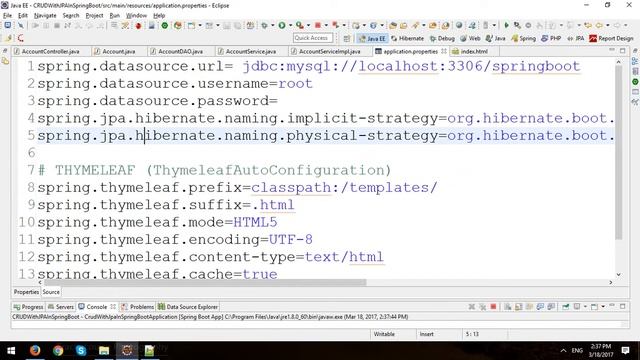Open the Debug button dropdown arrow
The image size is (640, 360).
[x=273, y=25]
